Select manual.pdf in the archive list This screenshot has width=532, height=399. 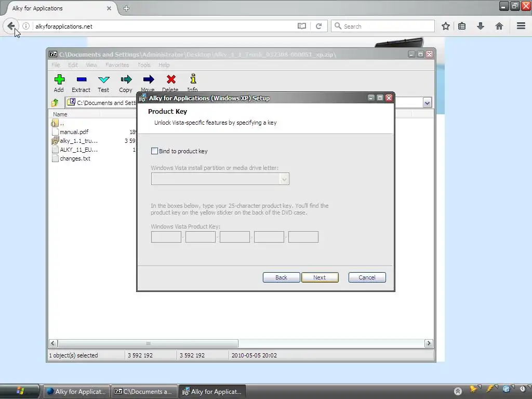click(74, 132)
